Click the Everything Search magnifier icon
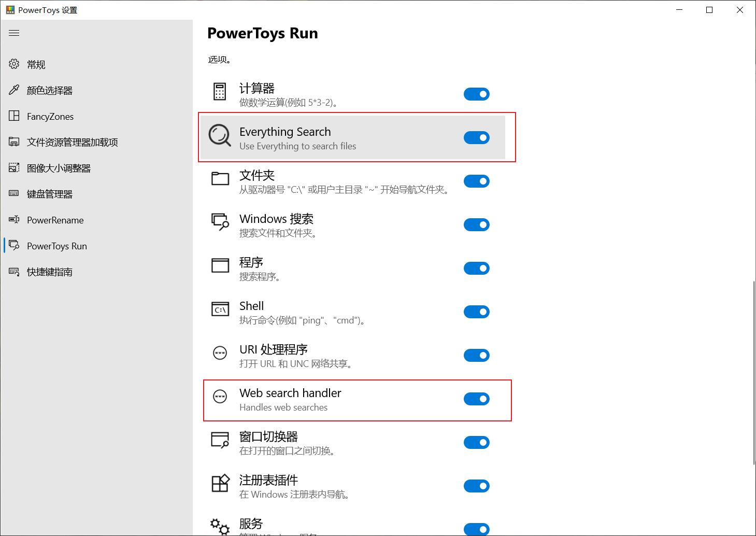The width and height of the screenshot is (756, 536). click(220, 135)
